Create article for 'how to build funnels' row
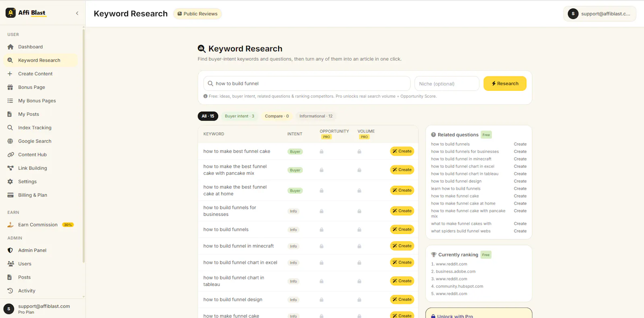 402,230
